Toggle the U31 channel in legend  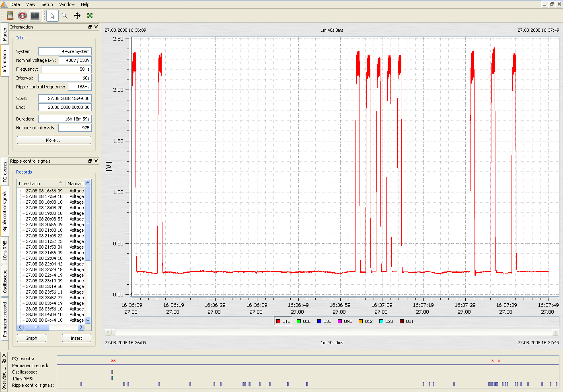407,321
